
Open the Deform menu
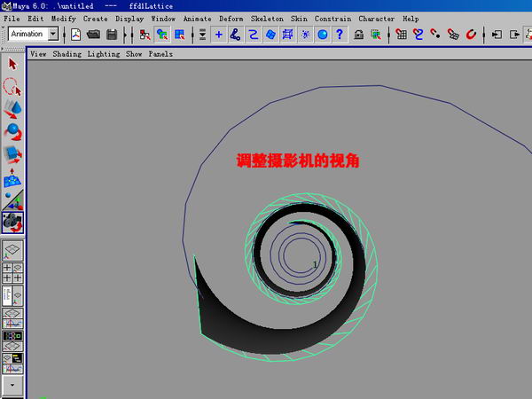pyautogui.click(x=231, y=19)
